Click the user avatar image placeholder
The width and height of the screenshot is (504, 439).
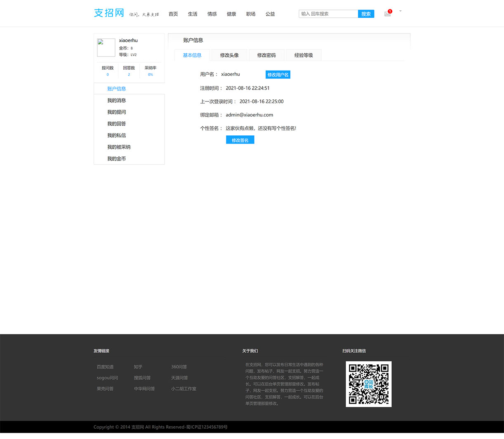point(106,47)
